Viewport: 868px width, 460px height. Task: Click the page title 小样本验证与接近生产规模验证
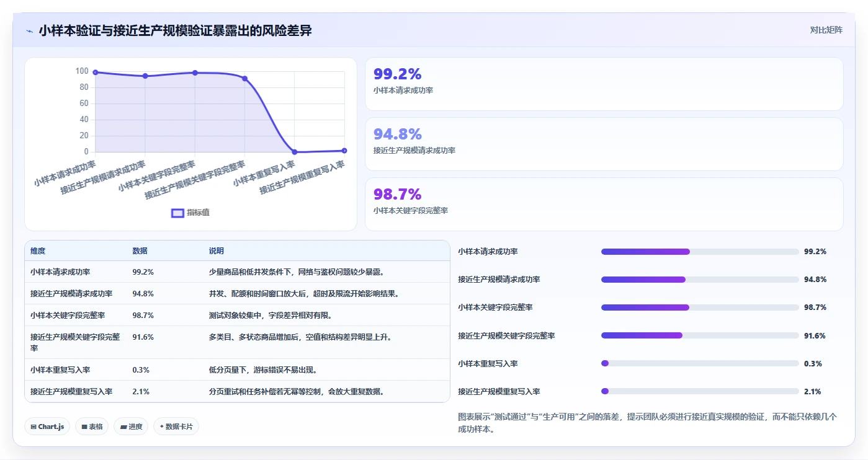(x=175, y=30)
